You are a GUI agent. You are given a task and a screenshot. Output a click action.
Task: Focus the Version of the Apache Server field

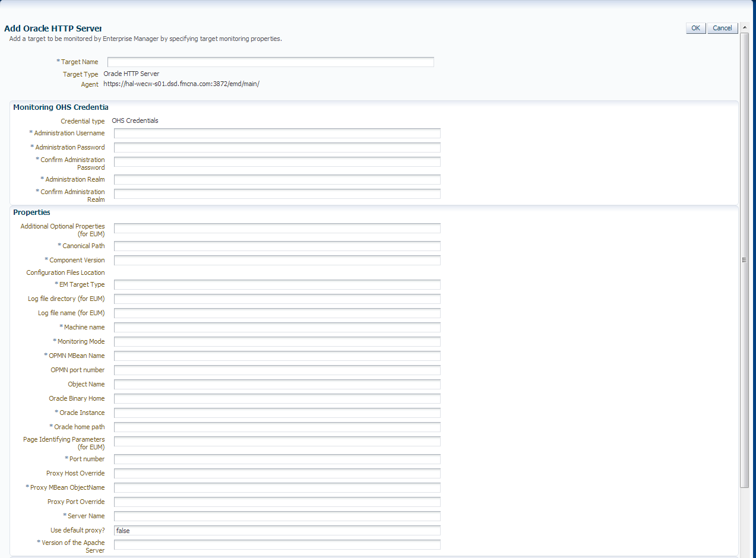coord(277,544)
